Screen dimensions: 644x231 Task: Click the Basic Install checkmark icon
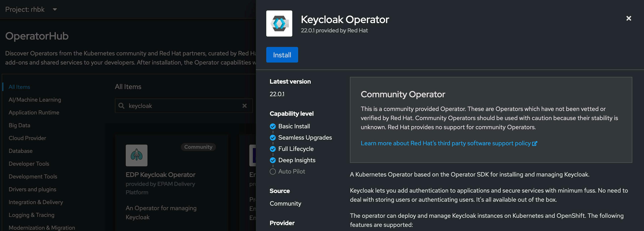coord(273,126)
